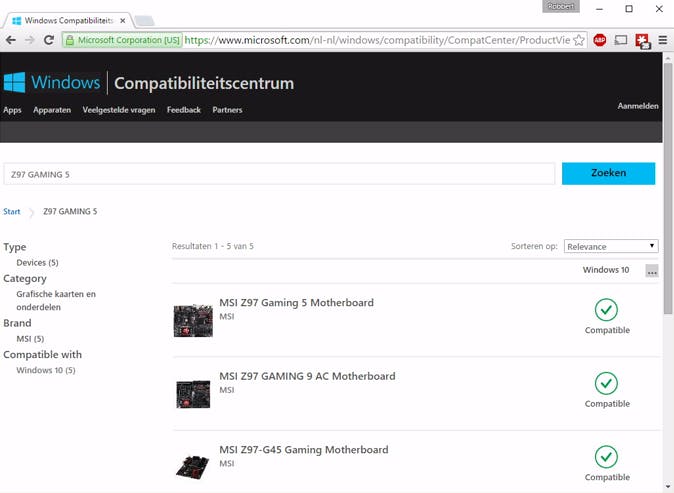Open the Apparaten menu
674x493 pixels.
pos(52,110)
